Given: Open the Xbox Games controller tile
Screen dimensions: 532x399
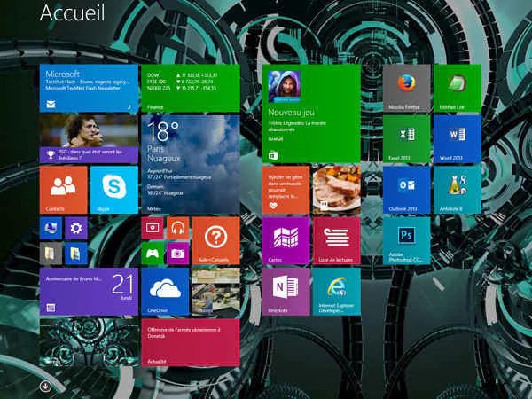Looking at the screenshot, I should 153,254.
